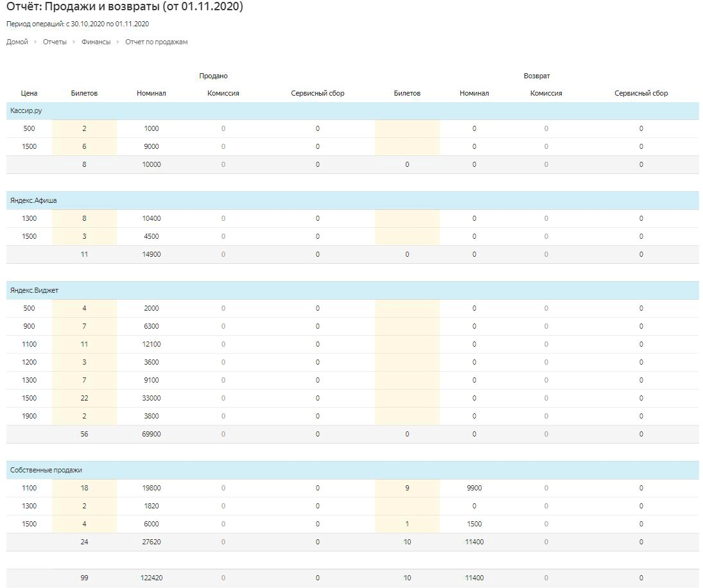Click price 1200 in Яндекс.Виджет
This screenshot has height=588, width=703.
click(29, 362)
